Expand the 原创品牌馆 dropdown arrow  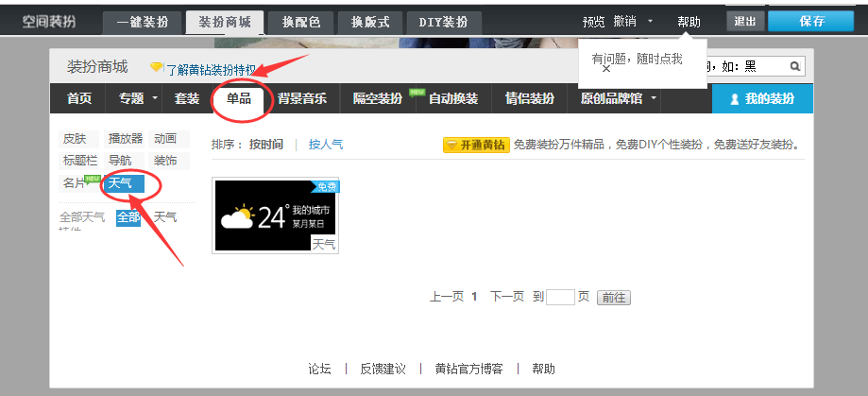click(654, 98)
